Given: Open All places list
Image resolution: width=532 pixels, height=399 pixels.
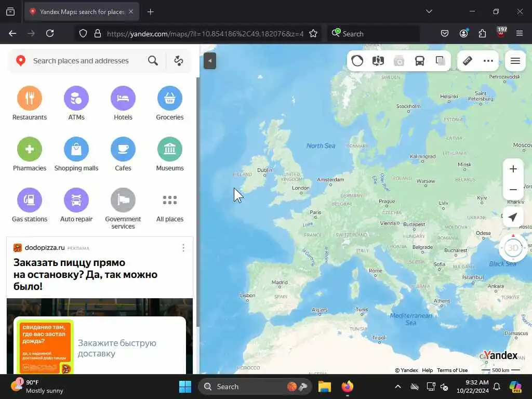Looking at the screenshot, I should (170, 209).
